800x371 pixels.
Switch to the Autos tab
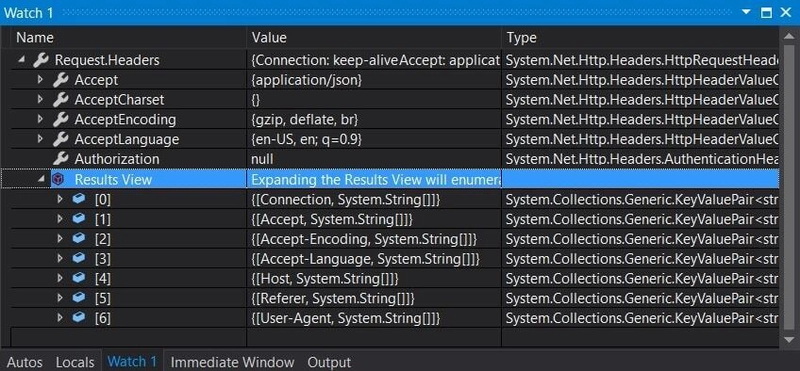24,362
